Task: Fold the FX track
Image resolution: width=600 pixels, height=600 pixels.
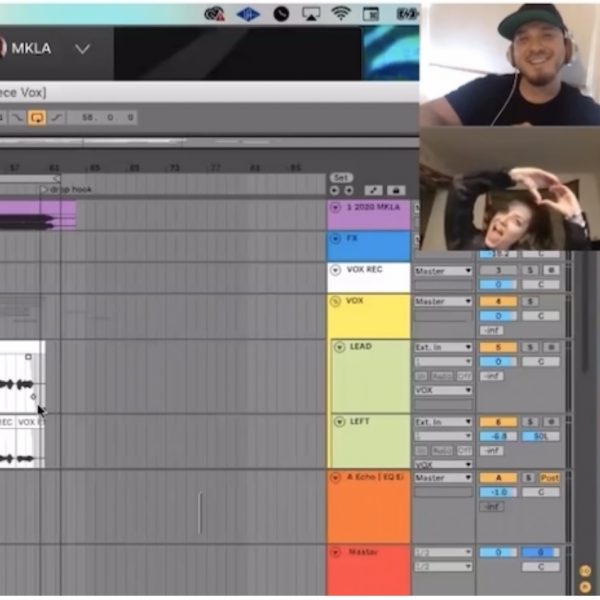Action: coord(335,239)
